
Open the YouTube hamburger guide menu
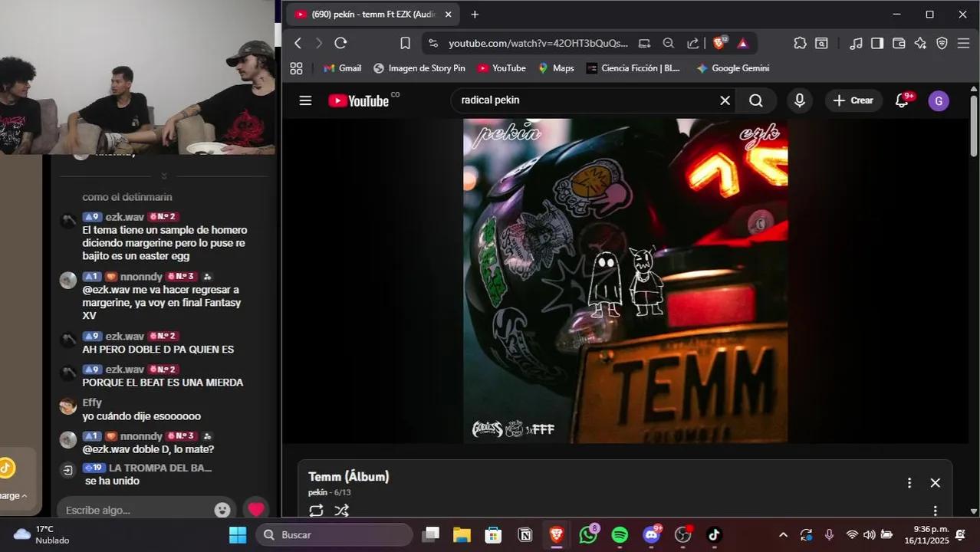[305, 100]
